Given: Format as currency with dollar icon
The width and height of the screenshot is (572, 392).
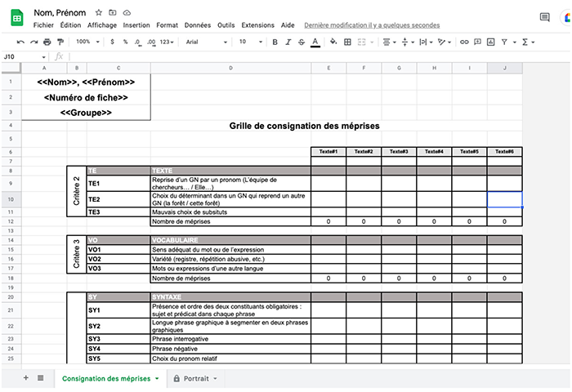Looking at the screenshot, I should point(112,42).
